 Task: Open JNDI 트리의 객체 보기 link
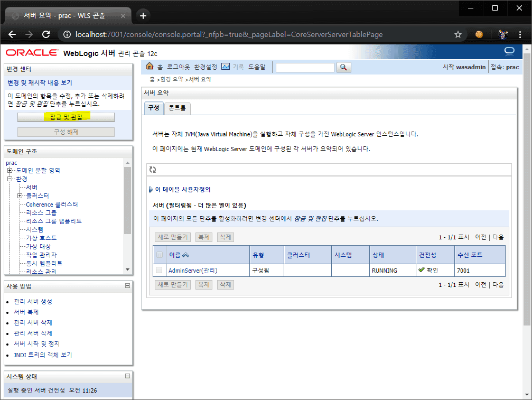(43, 355)
